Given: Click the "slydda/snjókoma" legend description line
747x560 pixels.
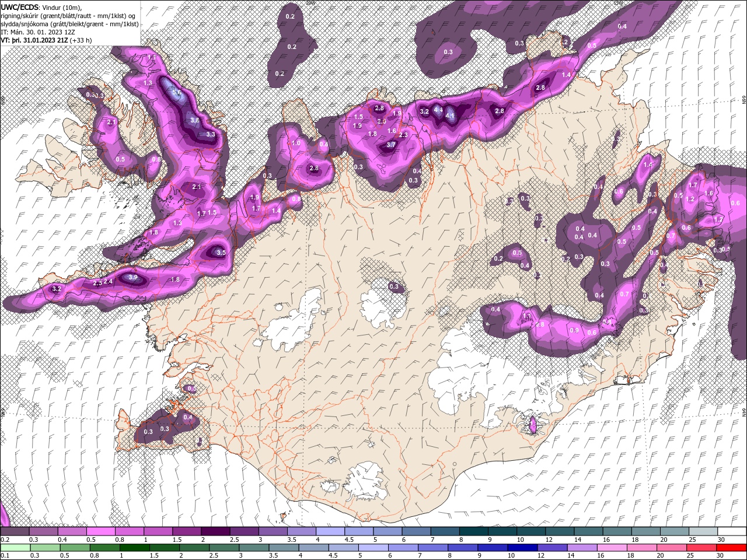Looking at the screenshot, I should pyautogui.click(x=69, y=24).
